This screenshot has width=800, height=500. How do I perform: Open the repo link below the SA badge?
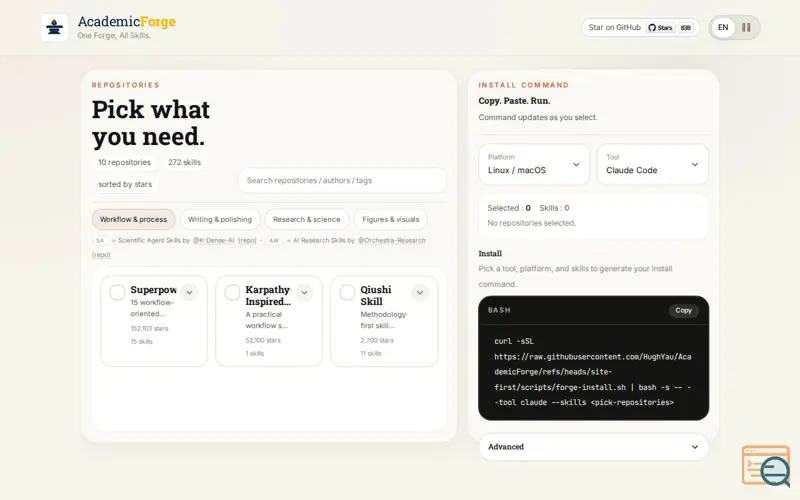pyautogui.click(x=101, y=255)
